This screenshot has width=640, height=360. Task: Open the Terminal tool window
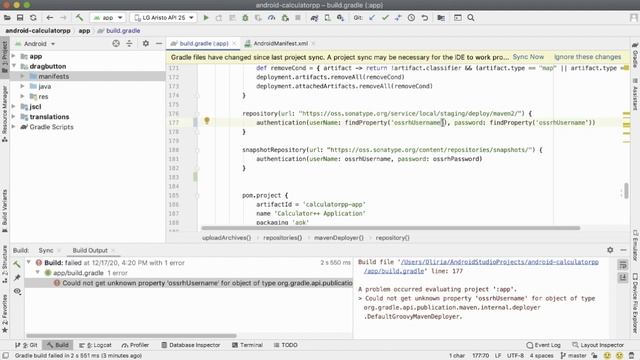tap(247, 345)
